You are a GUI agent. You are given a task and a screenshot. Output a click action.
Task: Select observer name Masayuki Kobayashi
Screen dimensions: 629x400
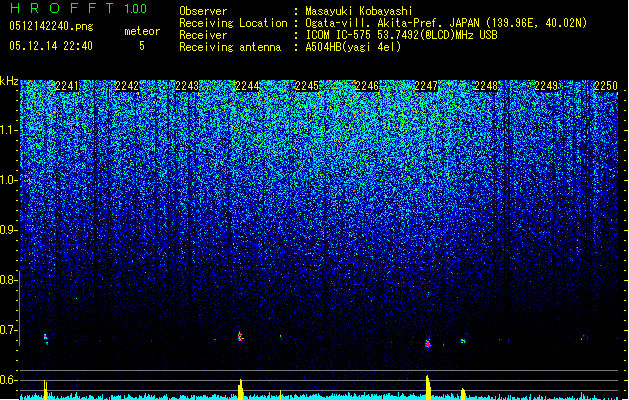click(x=359, y=11)
